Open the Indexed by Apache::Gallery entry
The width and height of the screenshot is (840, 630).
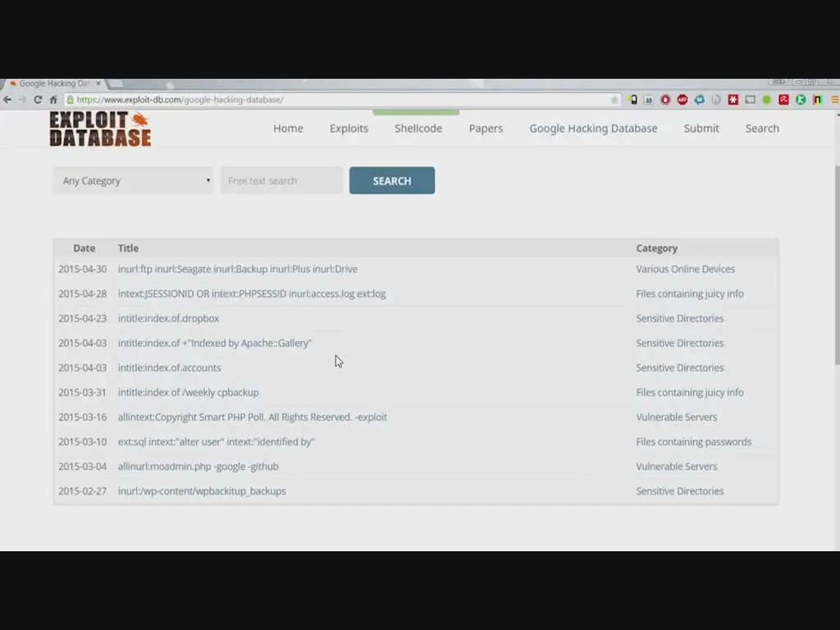click(x=214, y=343)
